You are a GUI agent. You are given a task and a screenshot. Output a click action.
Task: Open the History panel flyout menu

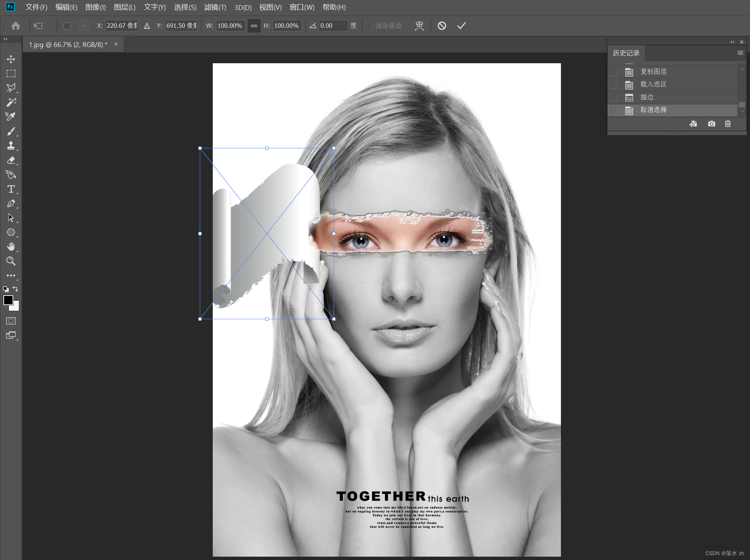740,53
